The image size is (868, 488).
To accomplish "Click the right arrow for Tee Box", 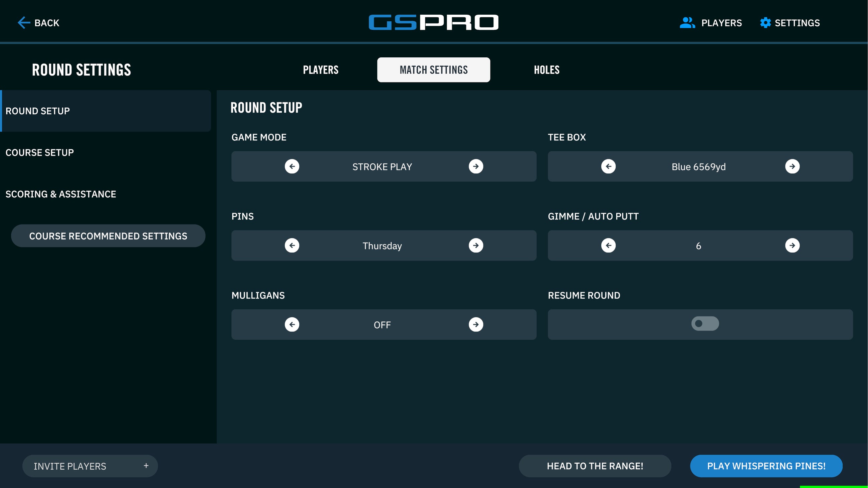I will click(793, 166).
